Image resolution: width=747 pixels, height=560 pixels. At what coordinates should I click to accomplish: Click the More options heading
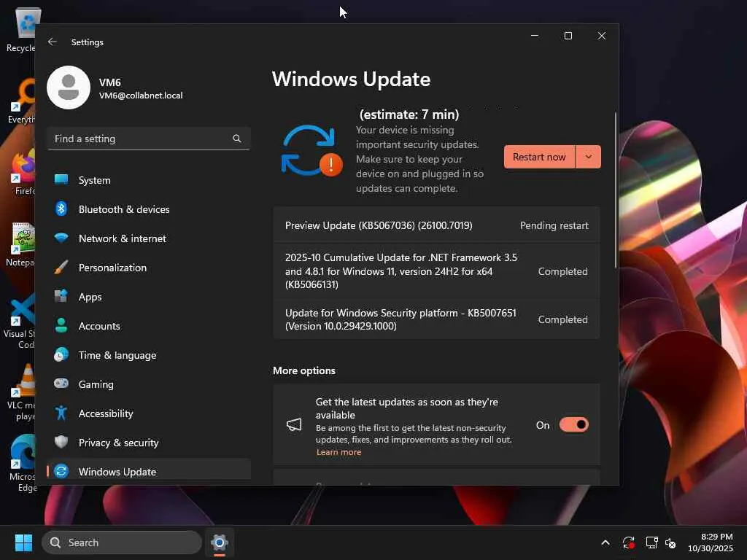304,370
